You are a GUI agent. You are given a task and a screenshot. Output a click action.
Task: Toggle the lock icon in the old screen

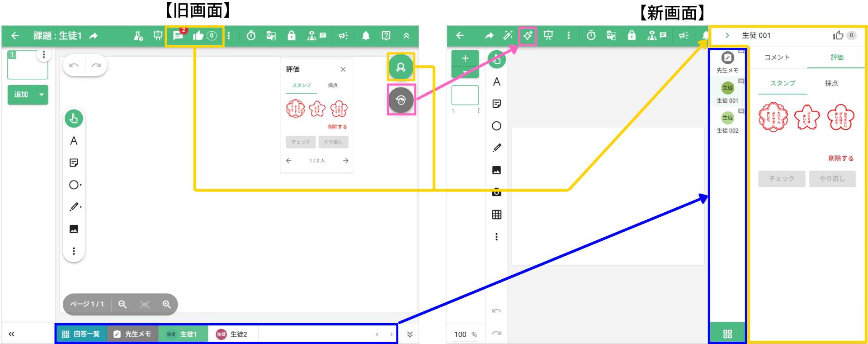[x=292, y=36]
